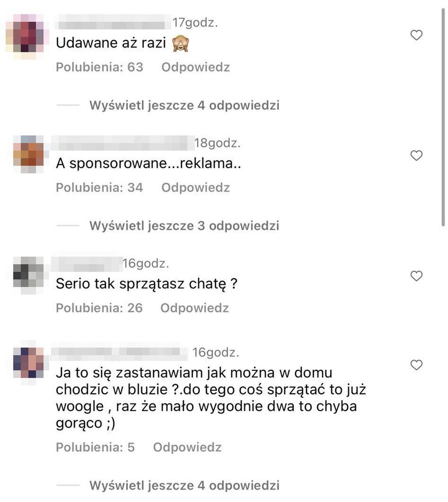The width and height of the screenshot is (448, 502).
Task: Reply to the sponsorowane reklama comment
Action: [196, 188]
